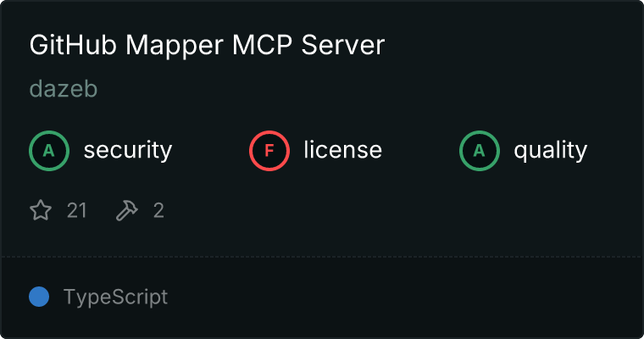Click the star icon beside 21
This screenshot has height=339, width=644.
tap(41, 210)
